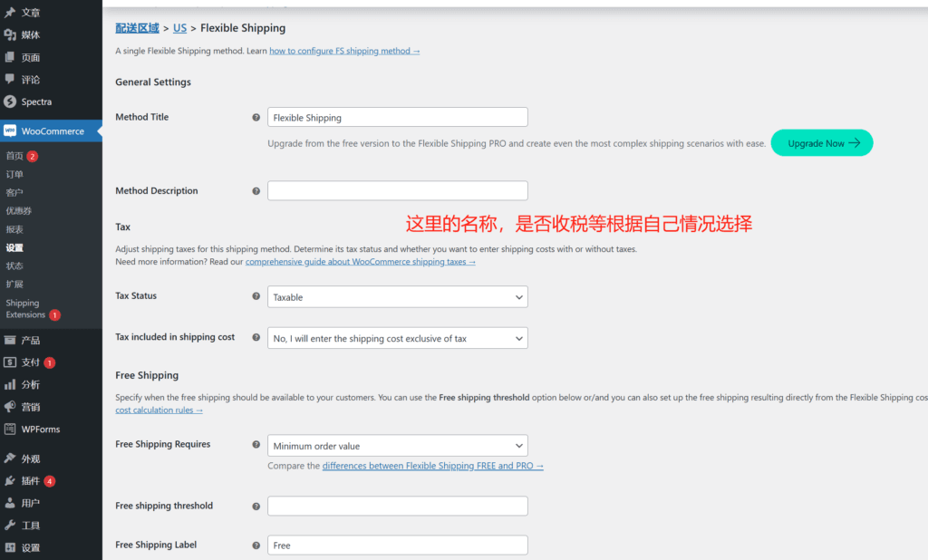Click the Free Shipping section heading

pos(147,375)
